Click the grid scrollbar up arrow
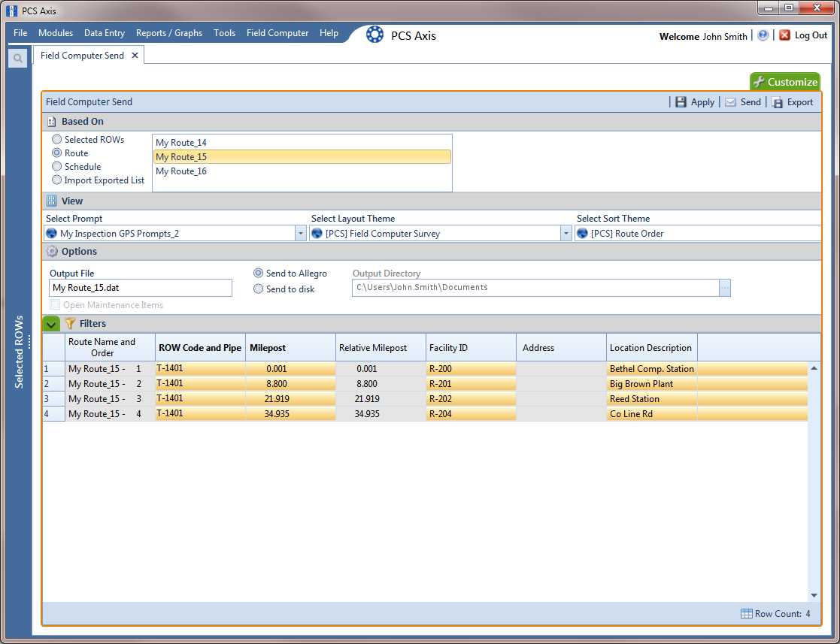 [814, 368]
